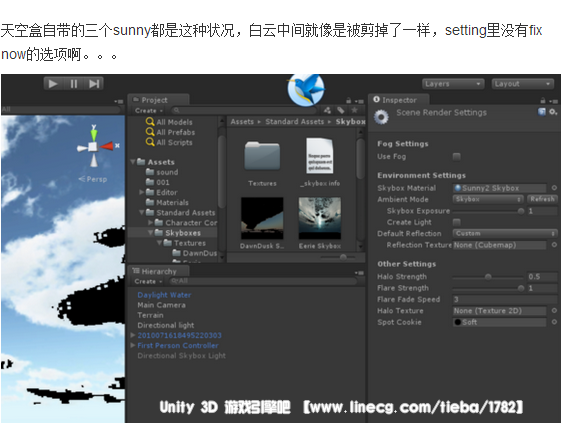Open the Scene view panel options menu
The width and height of the screenshot is (569, 424).
pyautogui.click(x=119, y=101)
